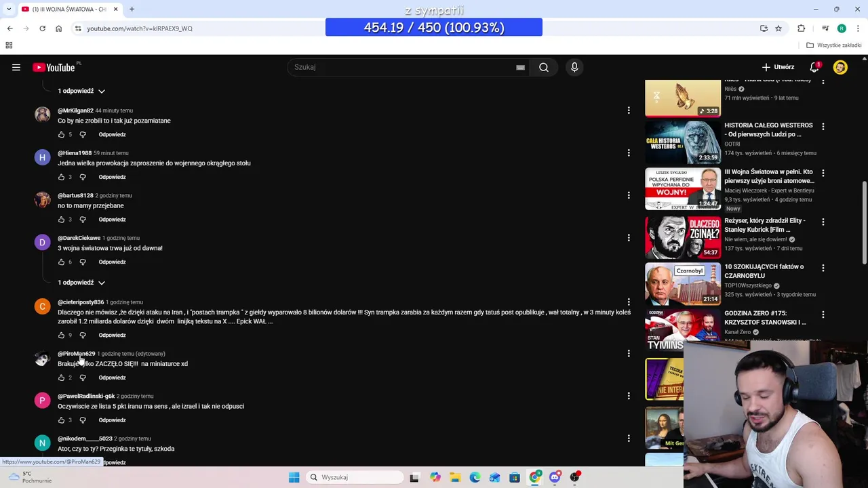The image size is (868, 488).
Task: Open more options for HISTORIA CAŁEGO WESTEROS video
Action: [x=823, y=127]
